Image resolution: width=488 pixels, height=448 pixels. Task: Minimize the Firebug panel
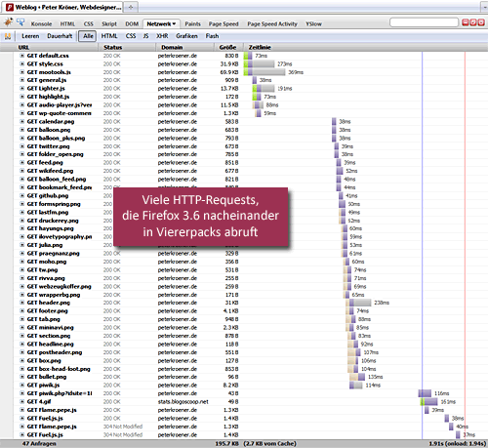[x=466, y=22]
